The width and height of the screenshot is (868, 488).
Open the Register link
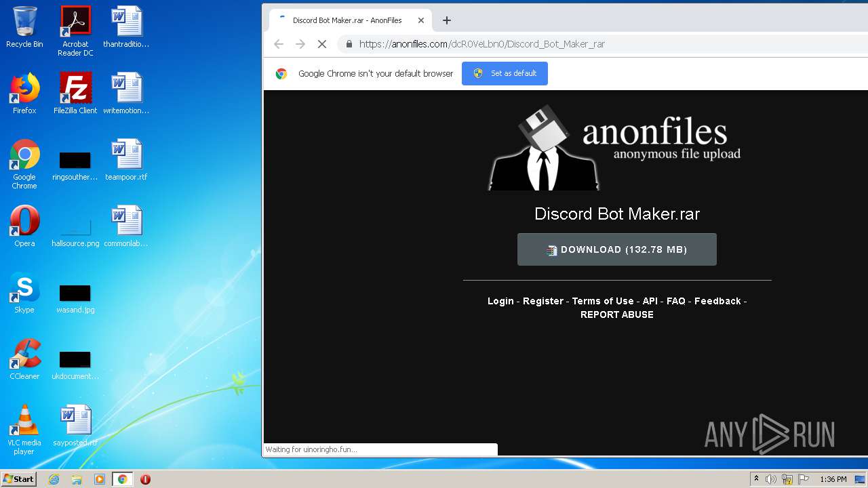[543, 301]
